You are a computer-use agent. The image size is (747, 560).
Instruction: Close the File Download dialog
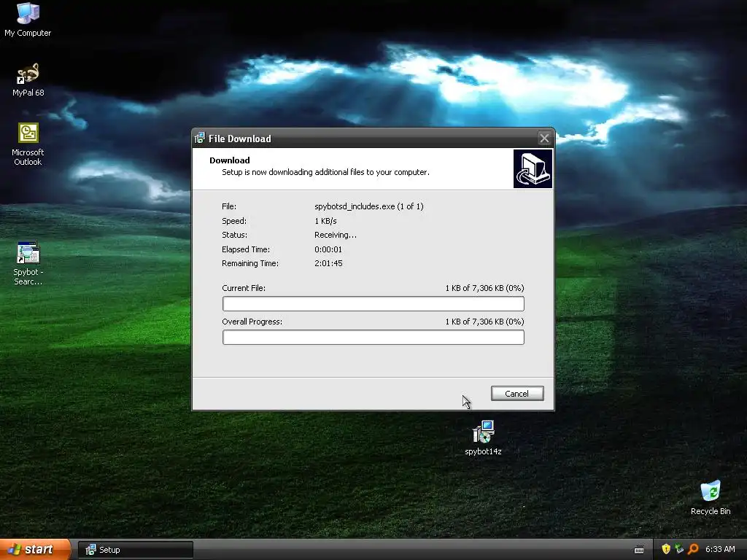(544, 139)
